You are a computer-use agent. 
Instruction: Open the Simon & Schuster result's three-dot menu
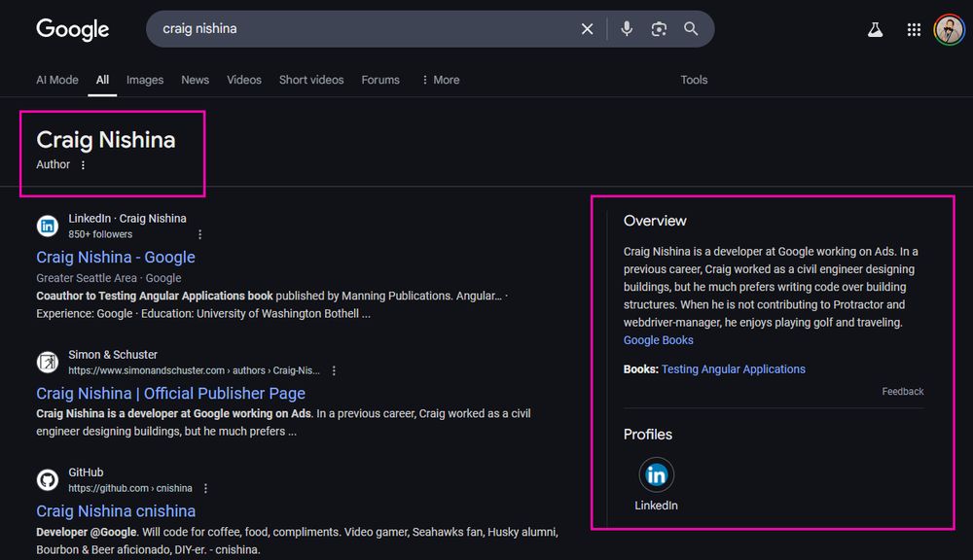click(x=334, y=370)
